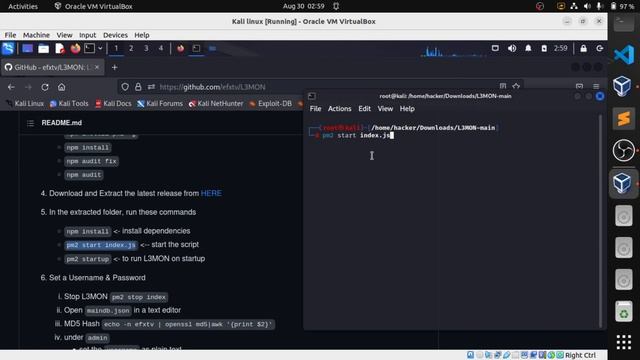
Task: Reload the GitHub page
Action: 45,87
